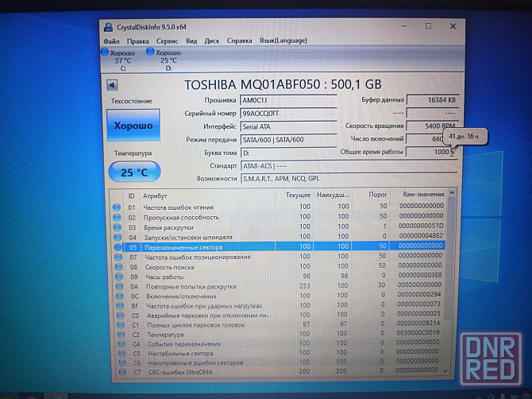Click status circle of attribute 0C
Image resolution: width=532 pixels, height=399 pixels.
[x=120, y=296]
